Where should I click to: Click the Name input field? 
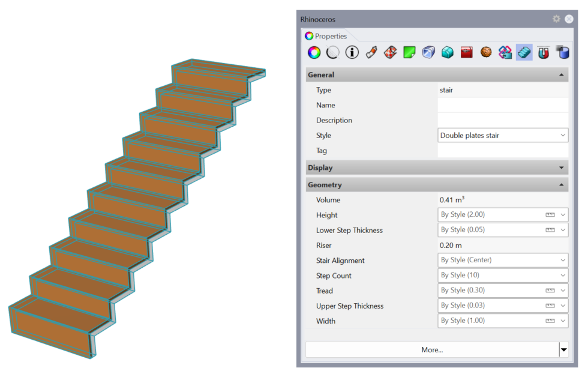pos(503,105)
